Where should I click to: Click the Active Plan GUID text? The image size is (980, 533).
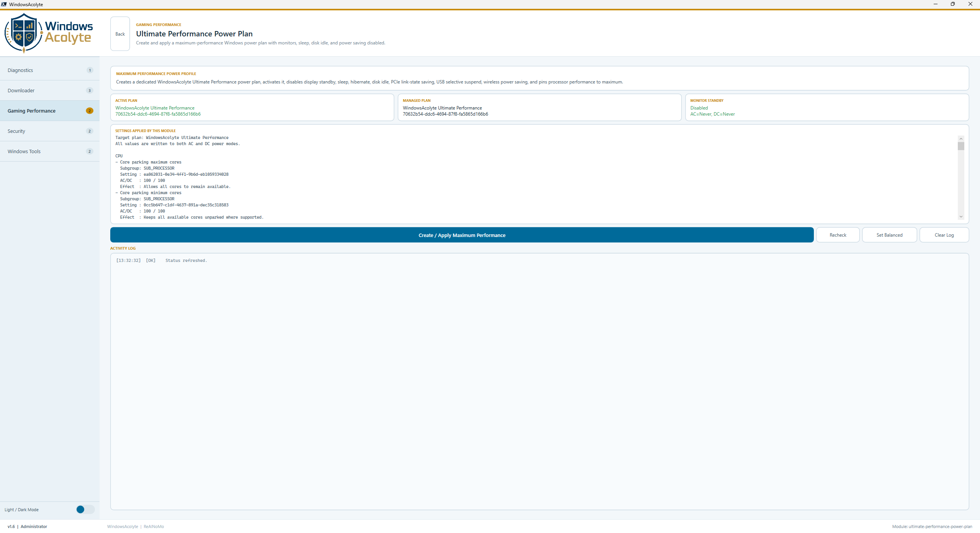pos(158,114)
